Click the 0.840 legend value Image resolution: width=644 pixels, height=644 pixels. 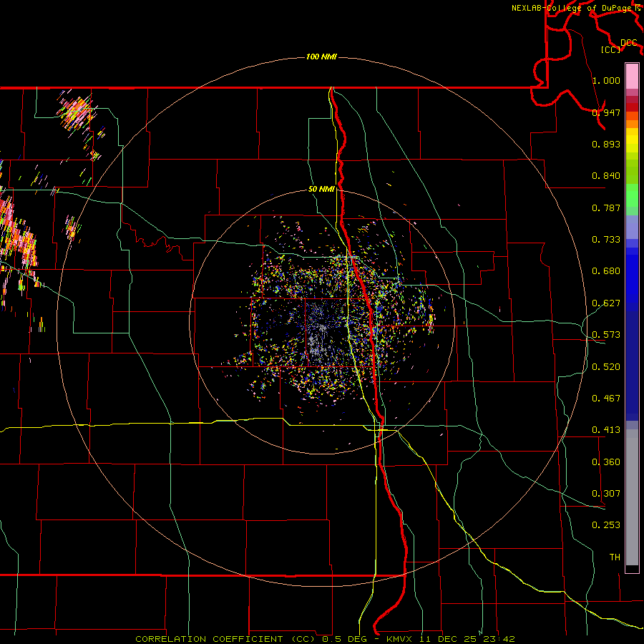[x=606, y=176]
